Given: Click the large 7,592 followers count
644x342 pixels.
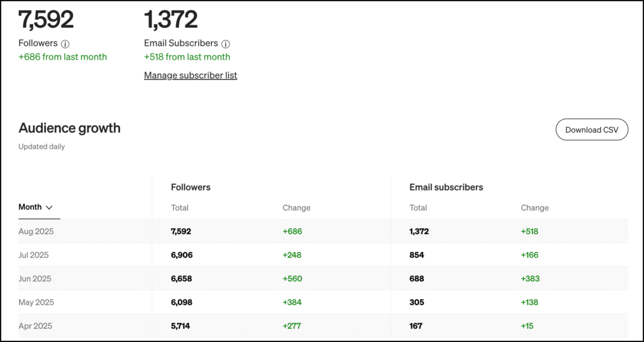Looking at the screenshot, I should [x=46, y=19].
